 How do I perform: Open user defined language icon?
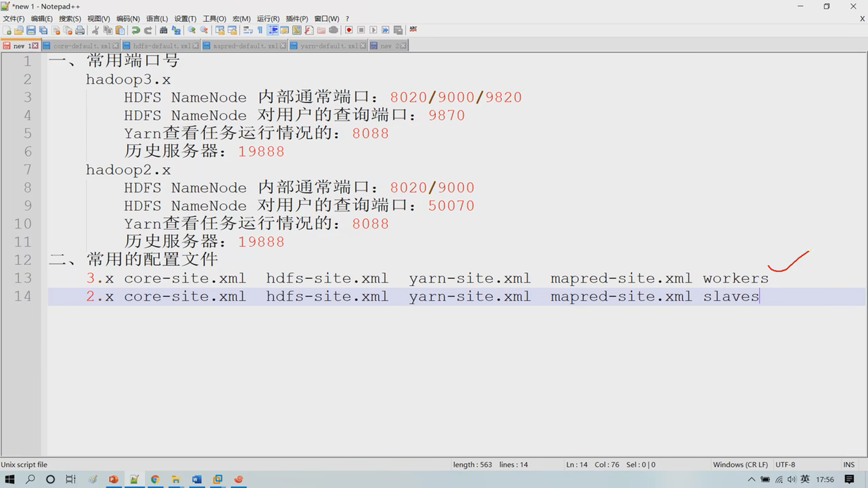[x=284, y=30]
